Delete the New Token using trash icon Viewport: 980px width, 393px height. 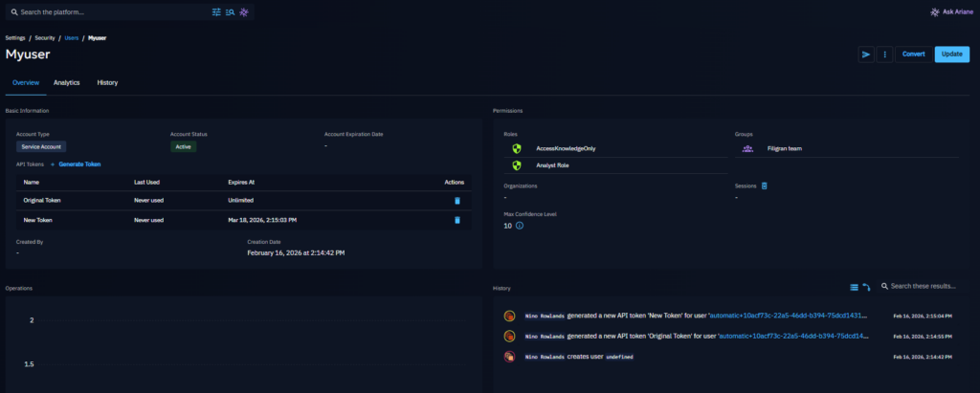pyautogui.click(x=457, y=220)
